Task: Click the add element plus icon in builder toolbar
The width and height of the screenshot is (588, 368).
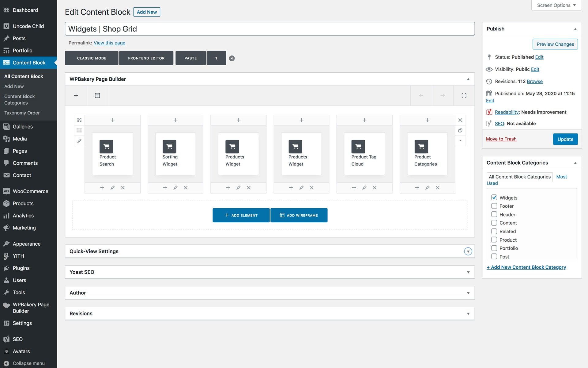Action: 76,95
